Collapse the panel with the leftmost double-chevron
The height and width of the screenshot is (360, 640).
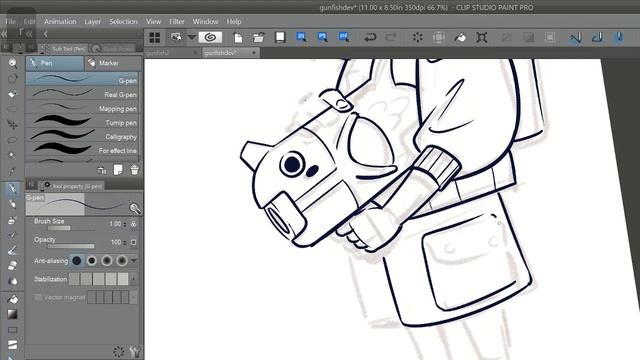tap(4, 34)
